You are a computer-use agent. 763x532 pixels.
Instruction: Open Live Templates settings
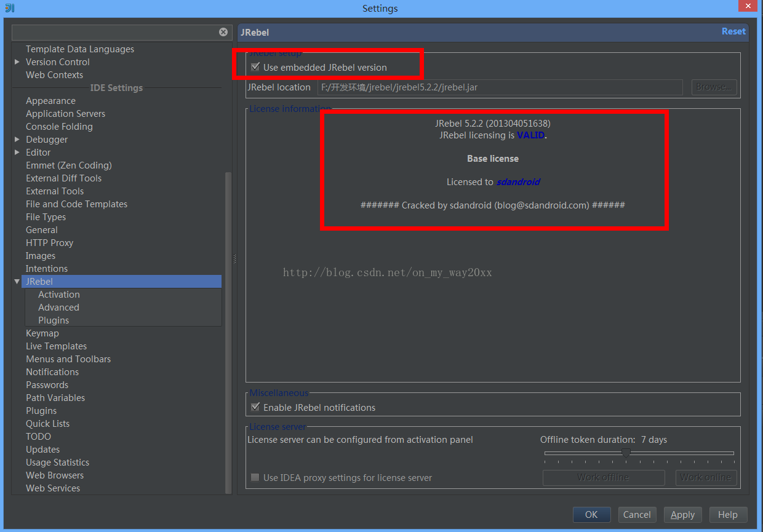click(56, 346)
